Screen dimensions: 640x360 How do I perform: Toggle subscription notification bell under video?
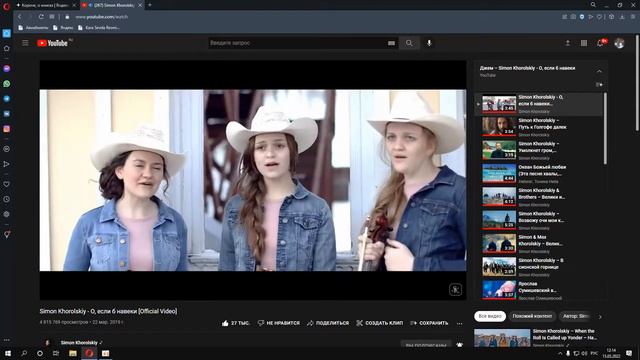click(x=460, y=345)
